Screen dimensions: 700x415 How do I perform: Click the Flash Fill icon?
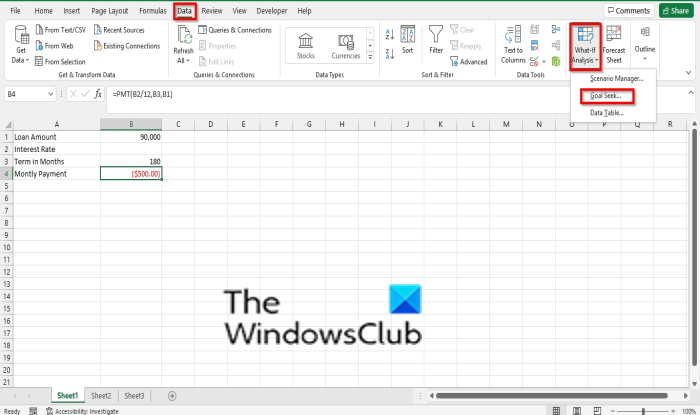coord(534,30)
